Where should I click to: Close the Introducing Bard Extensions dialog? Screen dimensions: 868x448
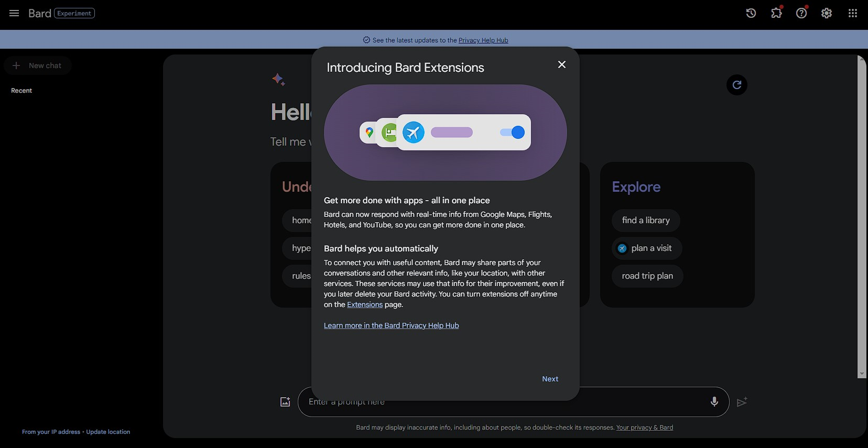click(562, 64)
